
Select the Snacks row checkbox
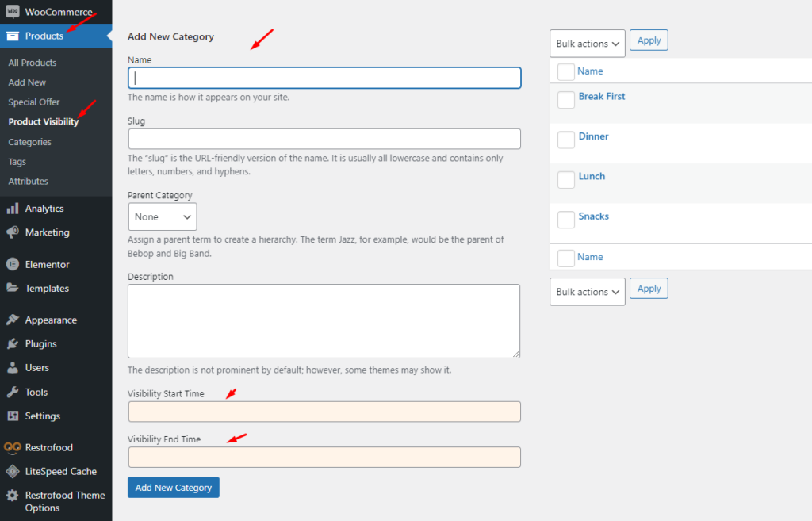(565, 220)
